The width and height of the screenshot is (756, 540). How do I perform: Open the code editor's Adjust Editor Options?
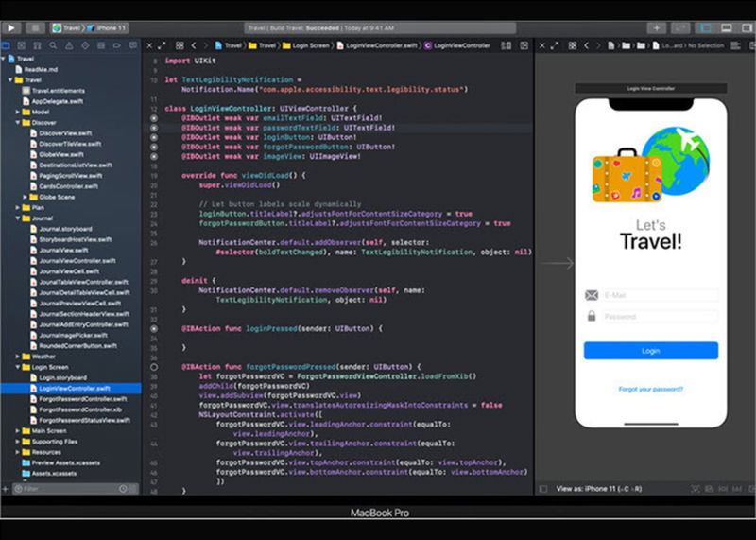click(x=506, y=45)
